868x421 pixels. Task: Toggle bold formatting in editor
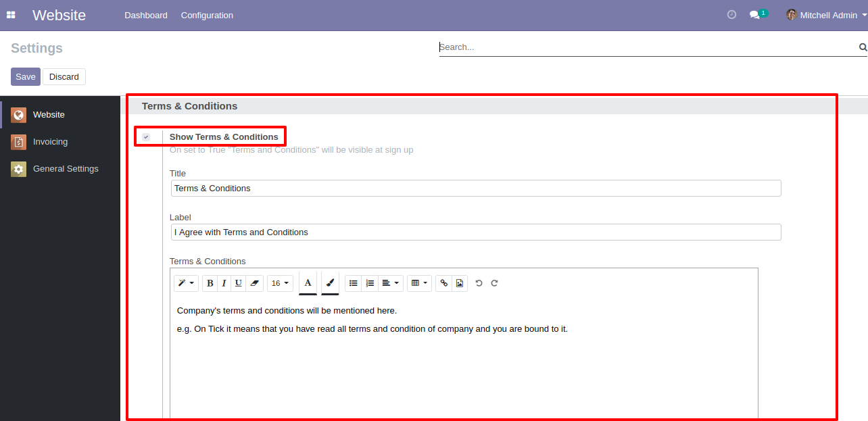(210, 283)
